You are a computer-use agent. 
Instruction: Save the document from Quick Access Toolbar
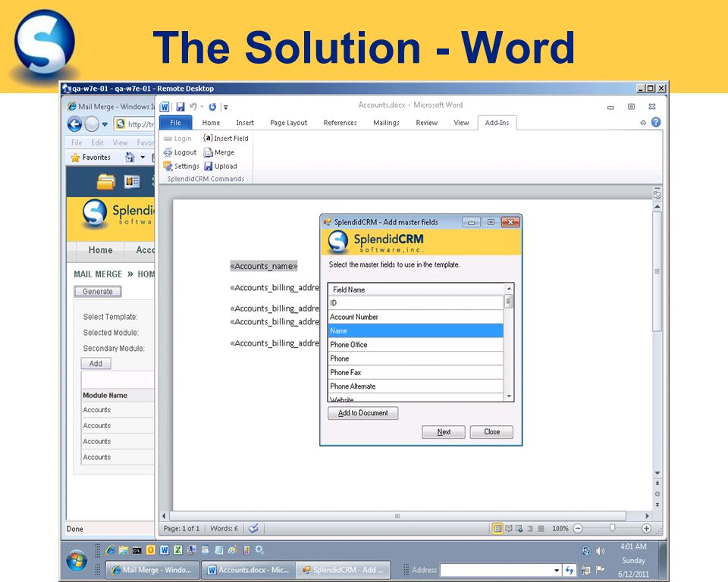[180, 107]
